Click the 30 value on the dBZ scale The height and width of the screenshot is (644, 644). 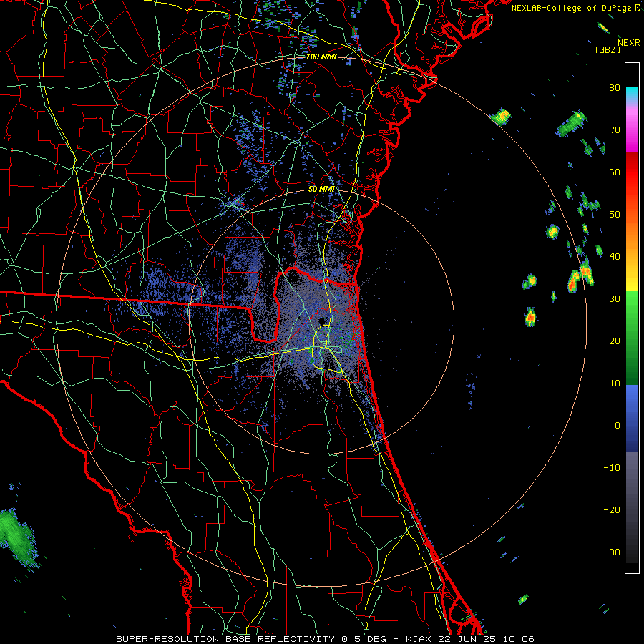pyautogui.click(x=615, y=298)
